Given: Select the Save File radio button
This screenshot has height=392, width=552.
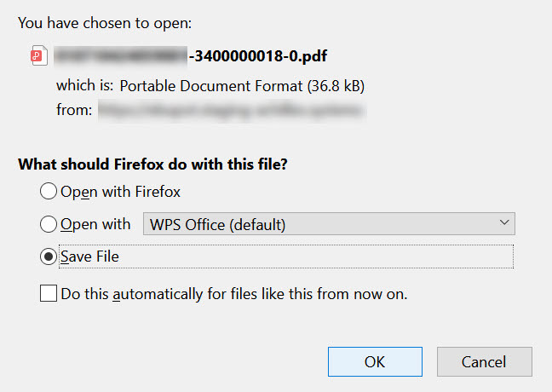Looking at the screenshot, I should 49,257.
